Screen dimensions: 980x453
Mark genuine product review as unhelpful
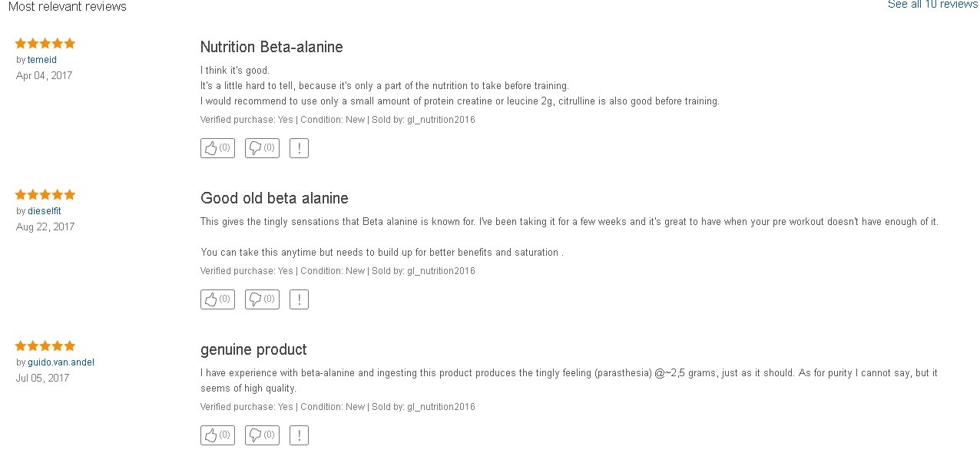coord(262,435)
